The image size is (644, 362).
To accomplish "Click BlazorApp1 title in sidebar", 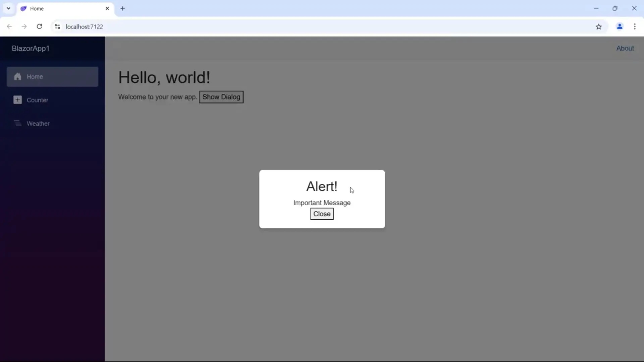I will point(30,48).
